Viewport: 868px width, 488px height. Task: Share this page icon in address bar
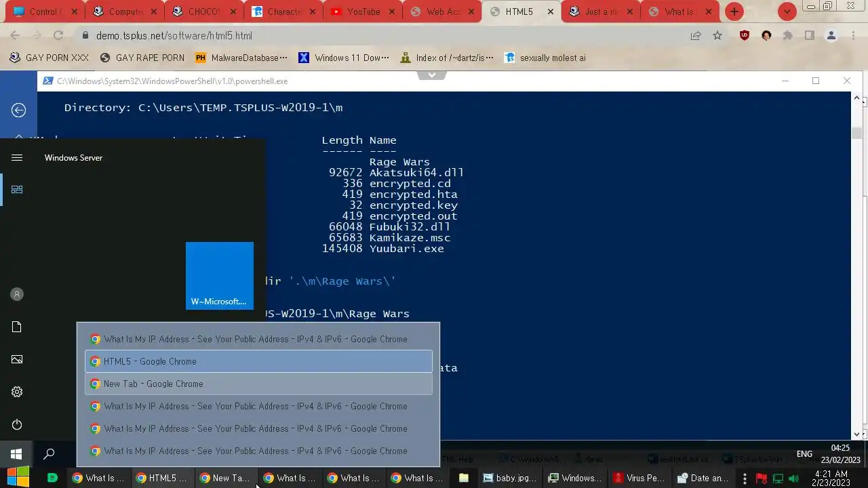coord(696,35)
